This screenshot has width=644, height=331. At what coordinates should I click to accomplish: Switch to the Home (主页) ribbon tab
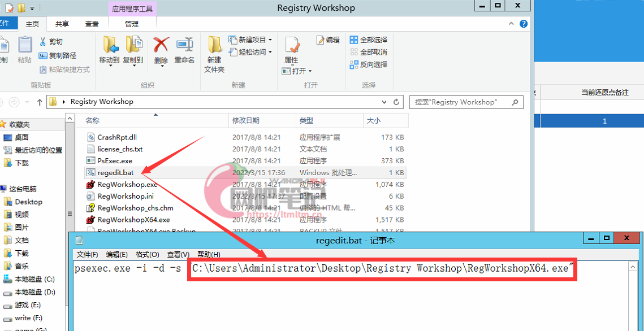(32, 24)
